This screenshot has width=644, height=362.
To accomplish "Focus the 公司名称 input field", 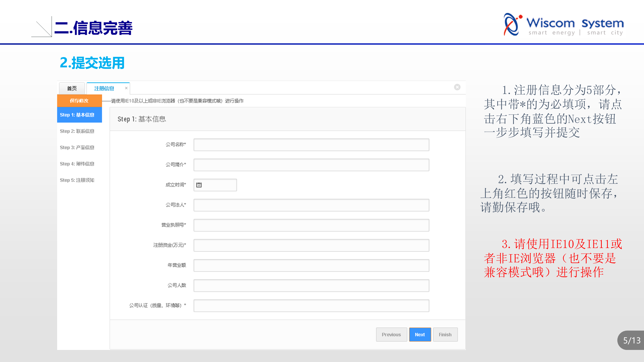I will tap(311, 145).
